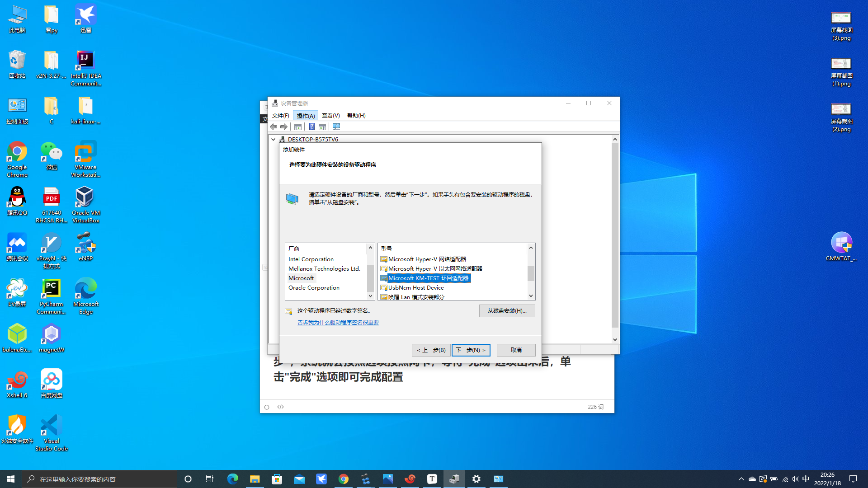Click the 下一步 next button
The height and width of the screenshot is (488, 868).
click(x=471, y=350)
